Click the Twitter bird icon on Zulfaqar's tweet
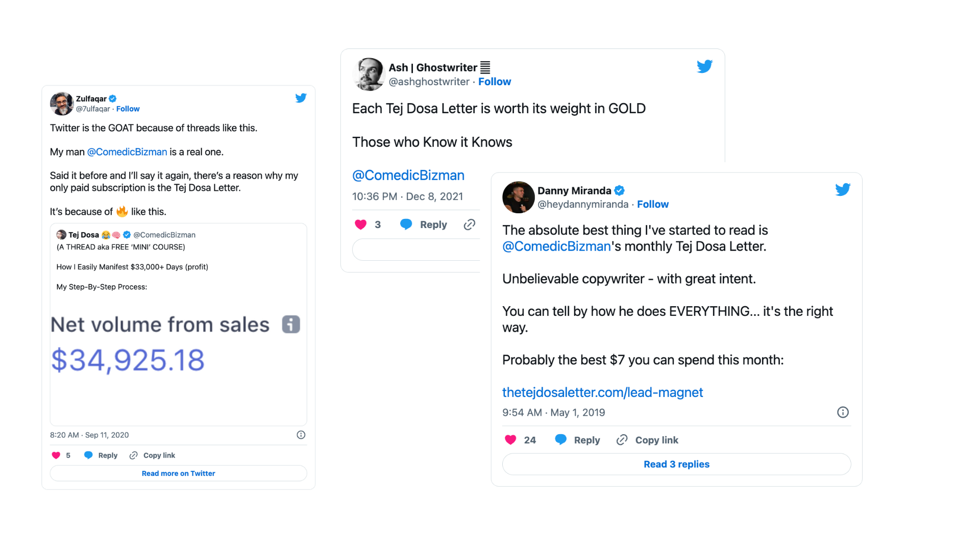Viewport: 980px width, 551px height. pyautogui.click(x=301, y=98)
